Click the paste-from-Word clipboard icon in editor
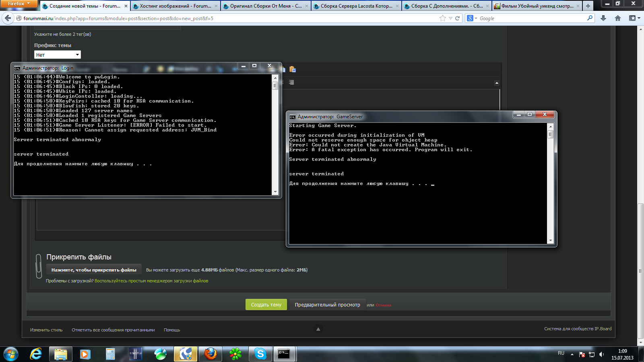 pos(293,69)
